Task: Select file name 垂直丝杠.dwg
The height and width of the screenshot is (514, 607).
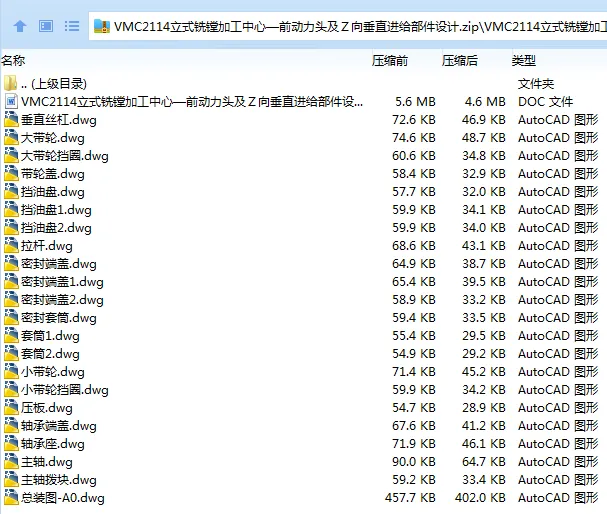Action: (59, 120)
